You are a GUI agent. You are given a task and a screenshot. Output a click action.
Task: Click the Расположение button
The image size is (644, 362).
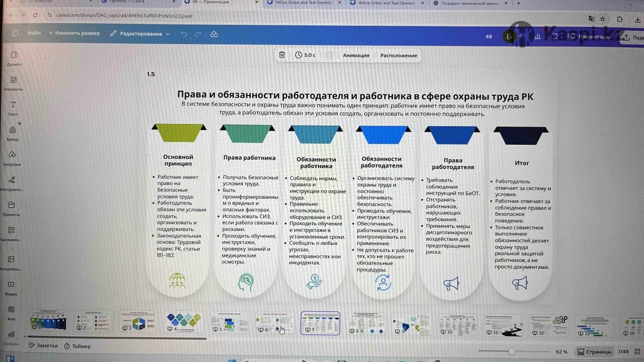[398, 55]
